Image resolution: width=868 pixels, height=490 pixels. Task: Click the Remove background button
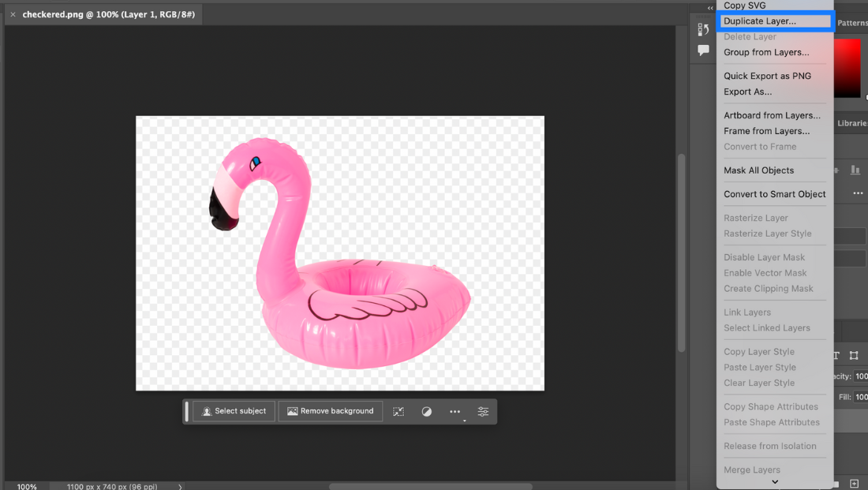click(x=330, y=411)
